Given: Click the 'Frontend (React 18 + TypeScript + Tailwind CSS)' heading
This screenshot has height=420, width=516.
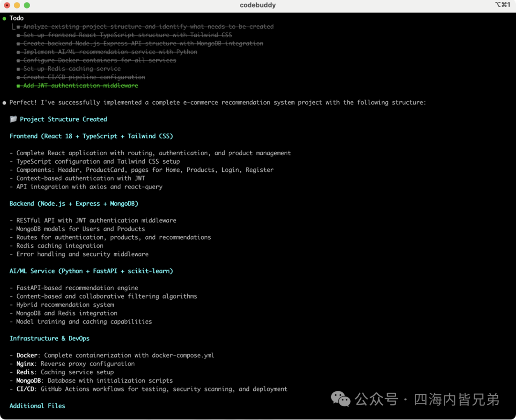Looking at the screenshot, I should click(x=91, y=136).
